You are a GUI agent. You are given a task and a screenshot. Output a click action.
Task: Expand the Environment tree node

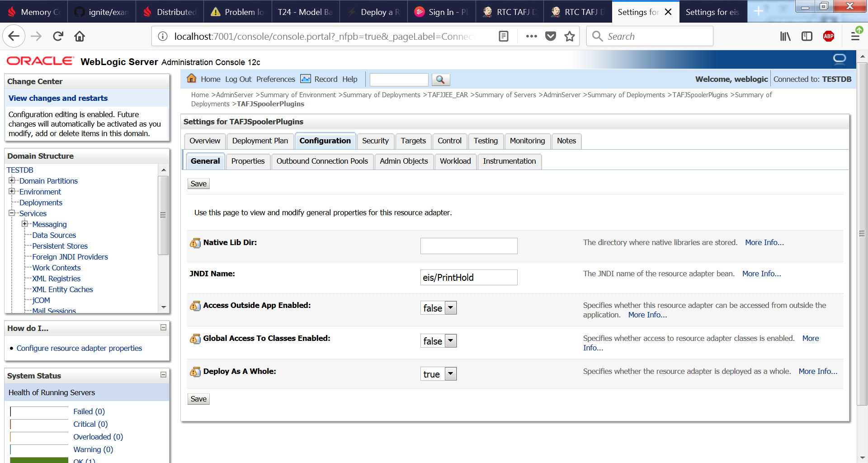pos(12,191)
